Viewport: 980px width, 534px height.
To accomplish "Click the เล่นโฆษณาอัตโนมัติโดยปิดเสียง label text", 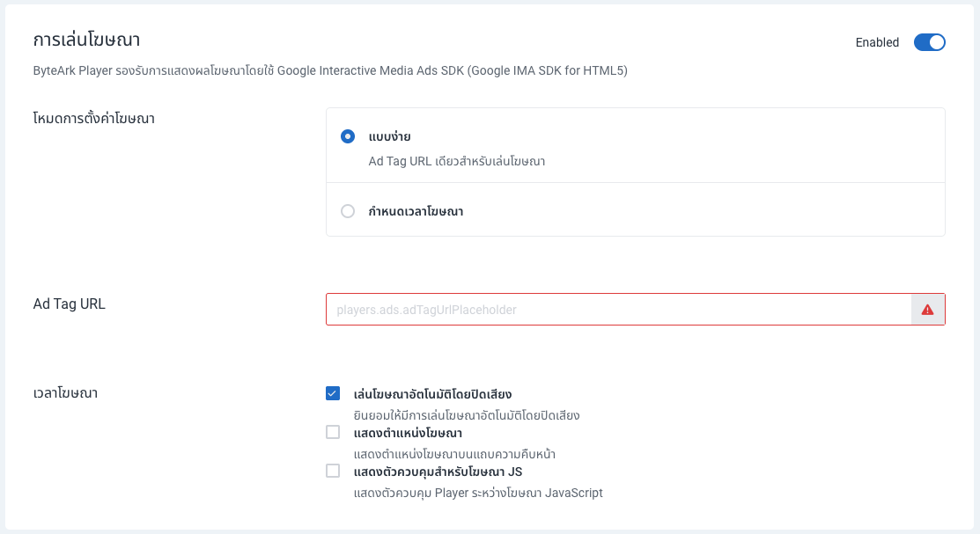I will coord(432,394).
